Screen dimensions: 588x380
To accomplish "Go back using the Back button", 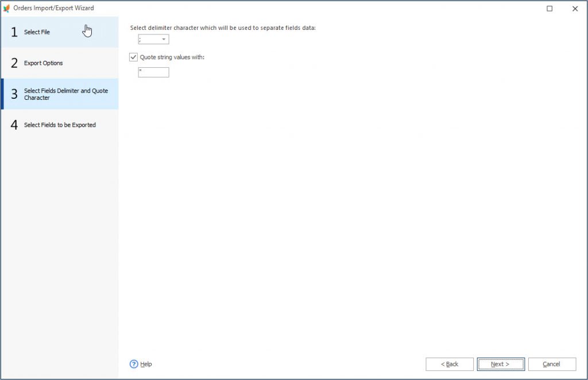I will 450,364.
